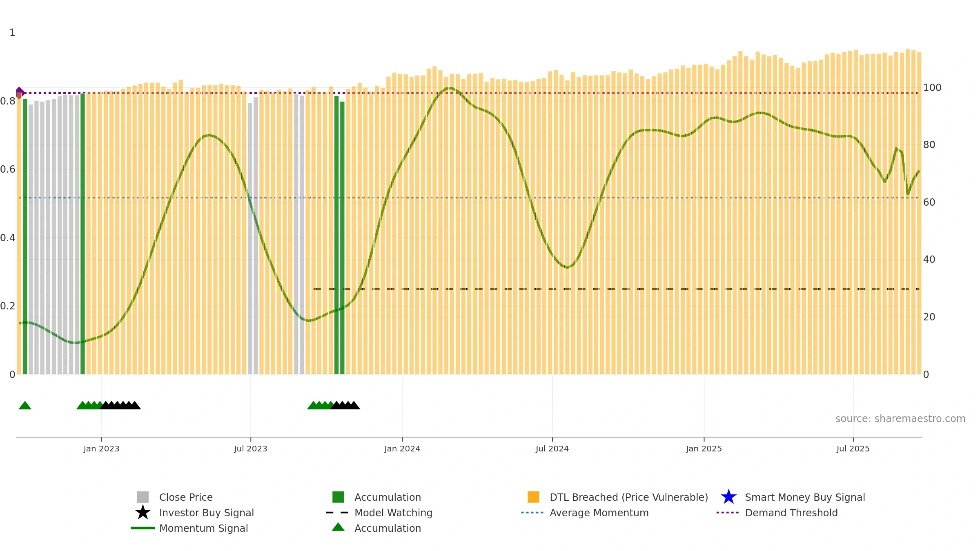Click the purple Demand Threshold dotted line icon
The width and height of the screenshot is (980, 551).
pyautogui.click(x=728, y=513)
